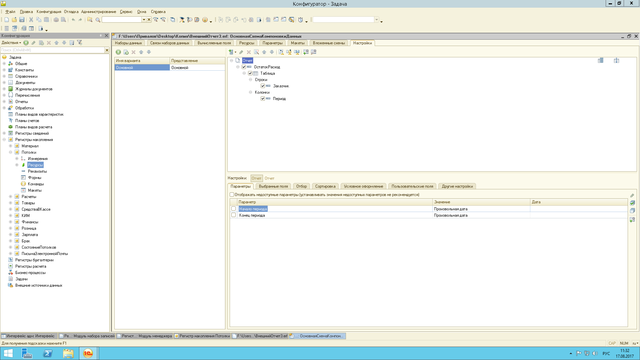The image size is (640, 360).
Task: Open the Файл menu
Action: [10, 12]
